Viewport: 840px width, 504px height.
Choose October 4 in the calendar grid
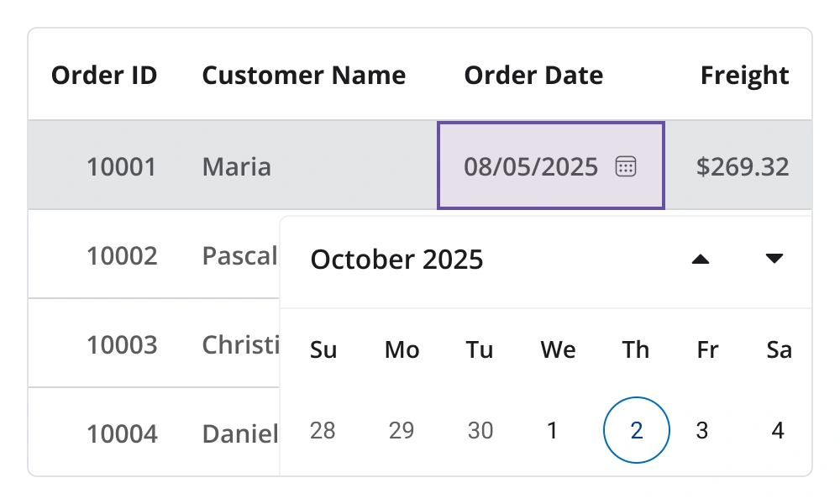click(779, 430)
